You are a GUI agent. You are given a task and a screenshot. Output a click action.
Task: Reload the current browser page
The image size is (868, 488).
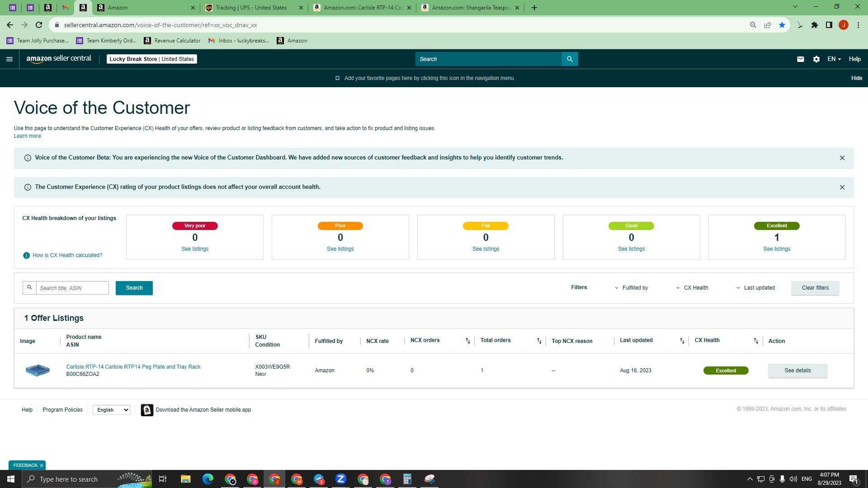[x=39, y=25]
